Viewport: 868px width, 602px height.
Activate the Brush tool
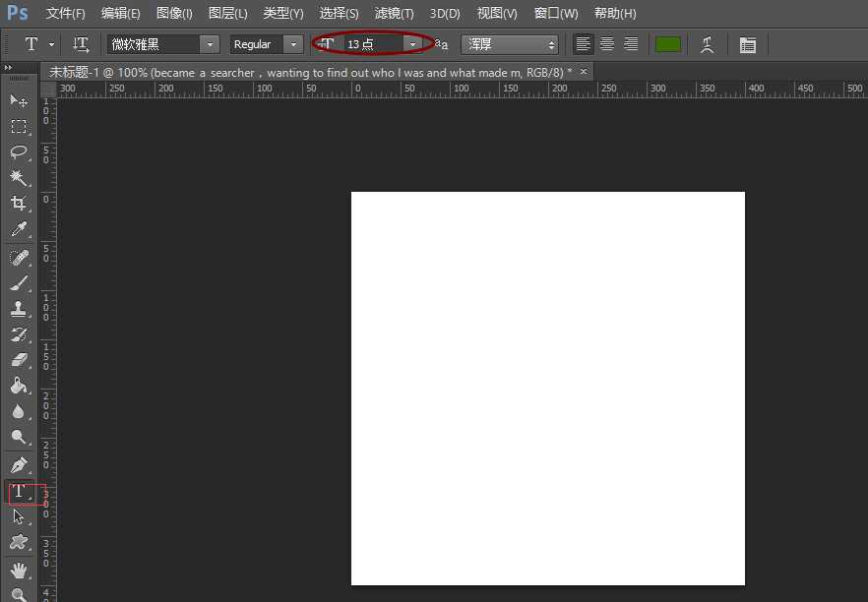coord(18,283)
